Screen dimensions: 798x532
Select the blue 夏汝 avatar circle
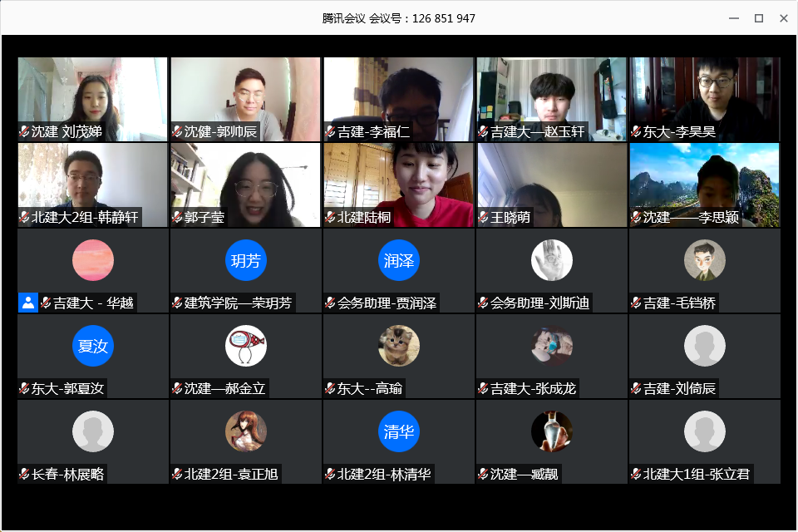92,346
